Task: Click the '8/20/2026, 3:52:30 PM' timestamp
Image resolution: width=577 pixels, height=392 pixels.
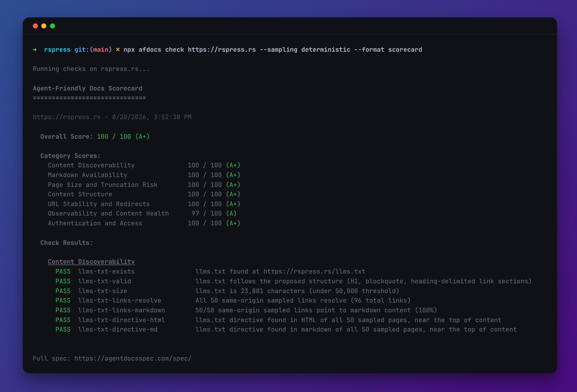Action: coord(152,117)
